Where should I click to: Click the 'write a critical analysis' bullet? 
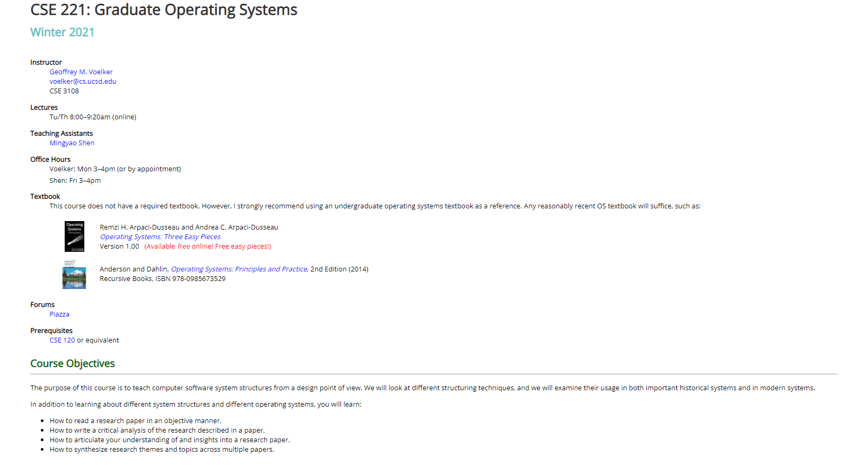[157, 430]
